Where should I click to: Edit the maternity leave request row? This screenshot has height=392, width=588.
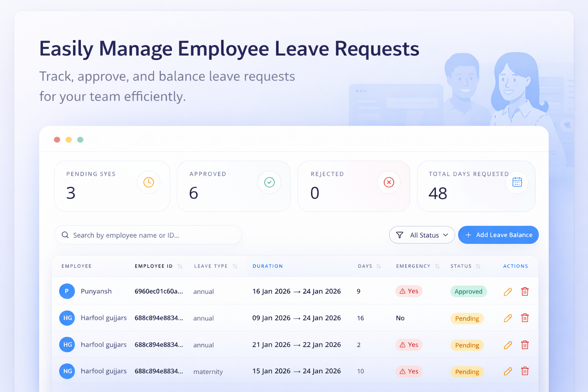[x=508, y=371]
